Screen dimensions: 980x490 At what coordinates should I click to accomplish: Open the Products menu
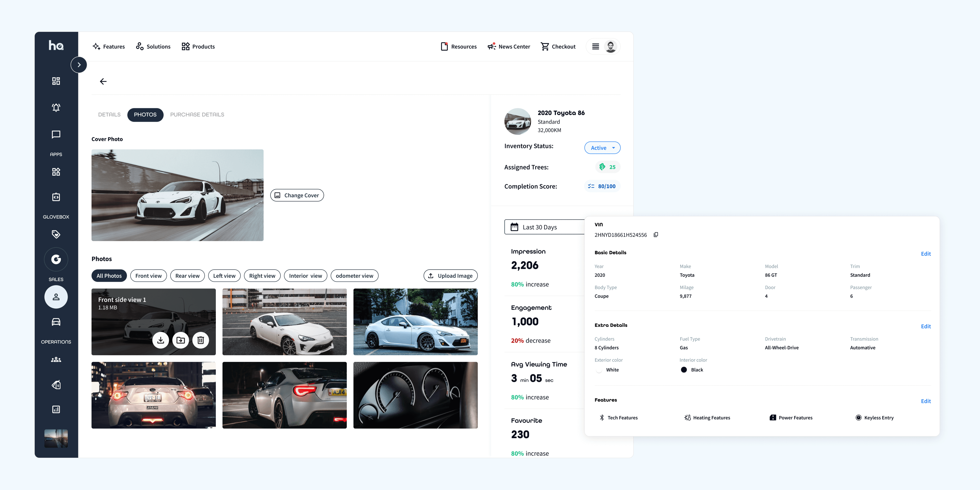[x=198, y=46]
